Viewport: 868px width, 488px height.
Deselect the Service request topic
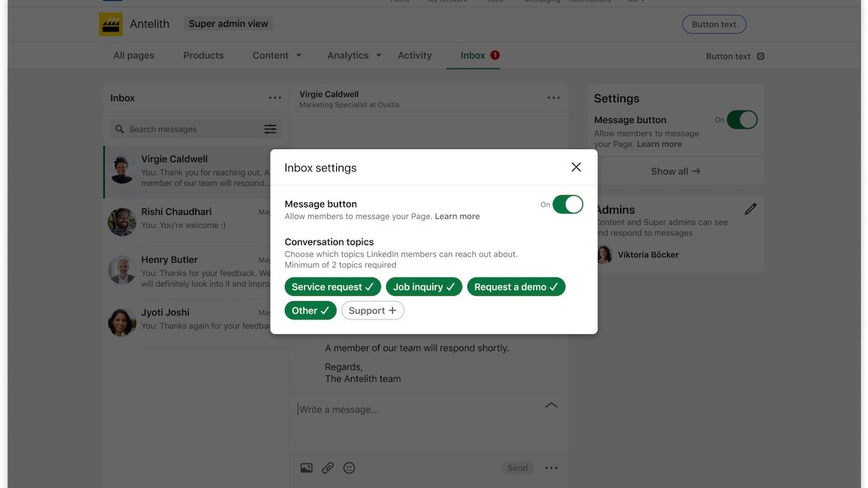(x=333, y=287)
